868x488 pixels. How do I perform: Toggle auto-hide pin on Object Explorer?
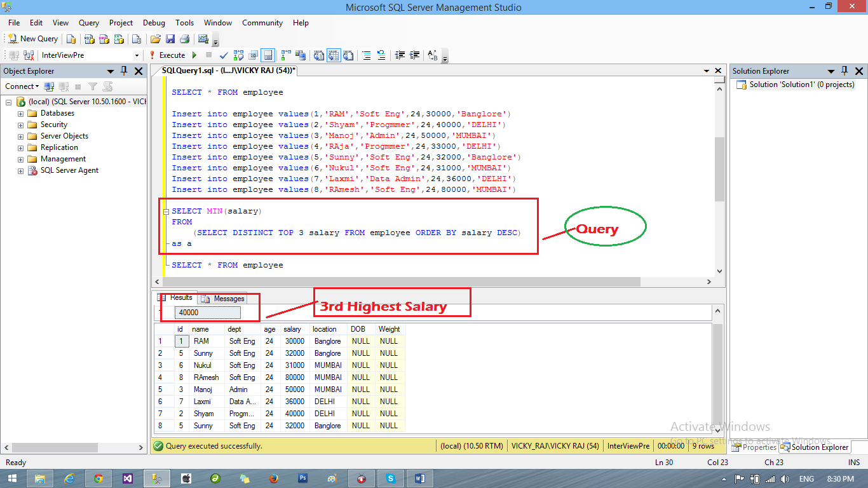124,71
